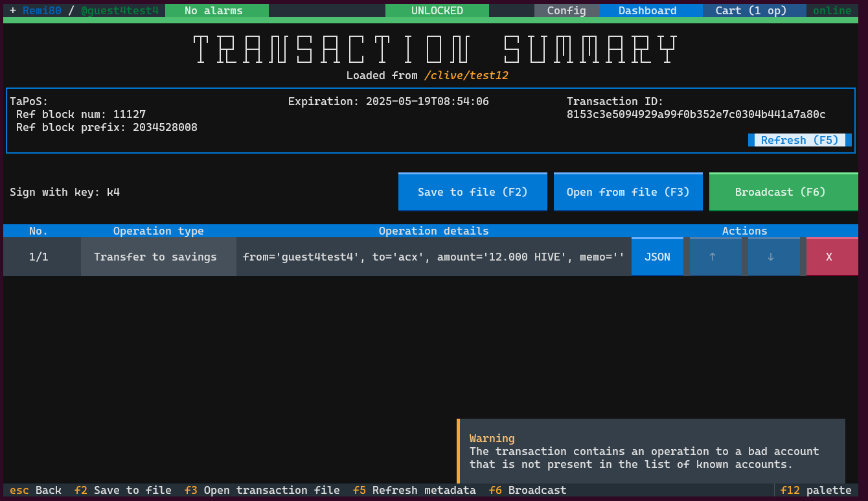Viewport: 868px width, 501px height.
Task: Click the Operation details column header
Action: (434, 231)
